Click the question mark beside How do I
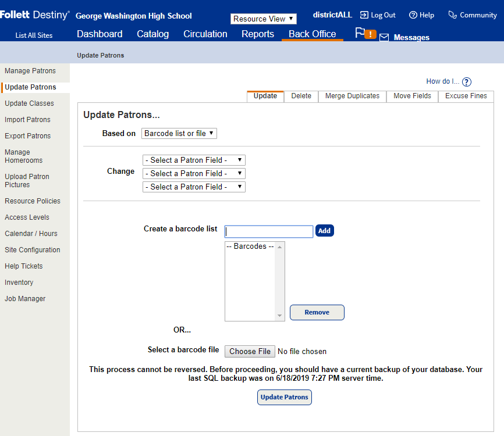 point(466,81)
